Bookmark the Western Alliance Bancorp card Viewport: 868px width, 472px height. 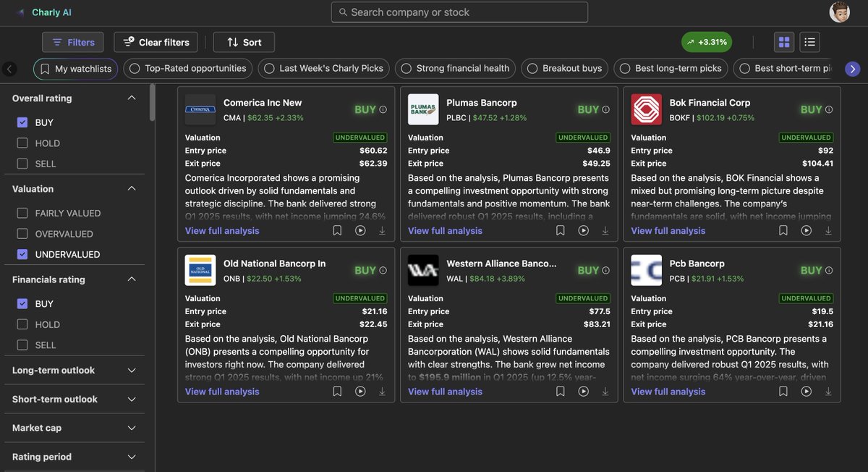561,391
